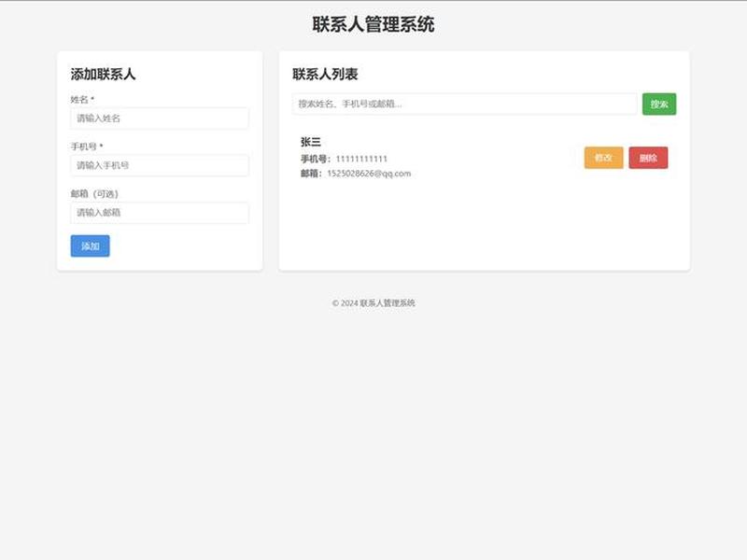Click the 手机号 * field label
The width and height of the screenshot is (747, 560).
[x=87, y=147]
